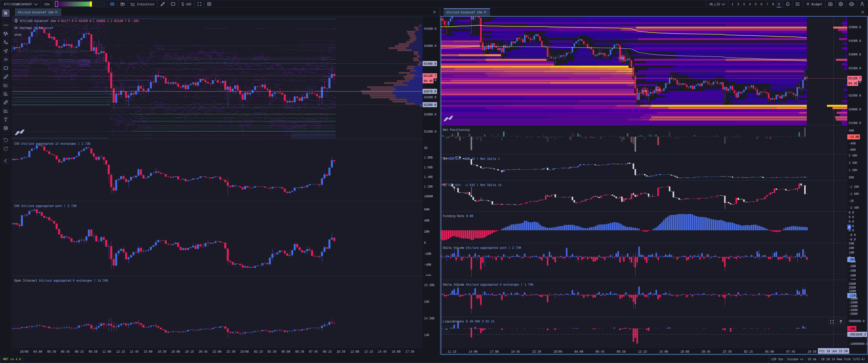The image size is (868, 363).
Task: Select the text annotation tool
Action: click(6, 119)
